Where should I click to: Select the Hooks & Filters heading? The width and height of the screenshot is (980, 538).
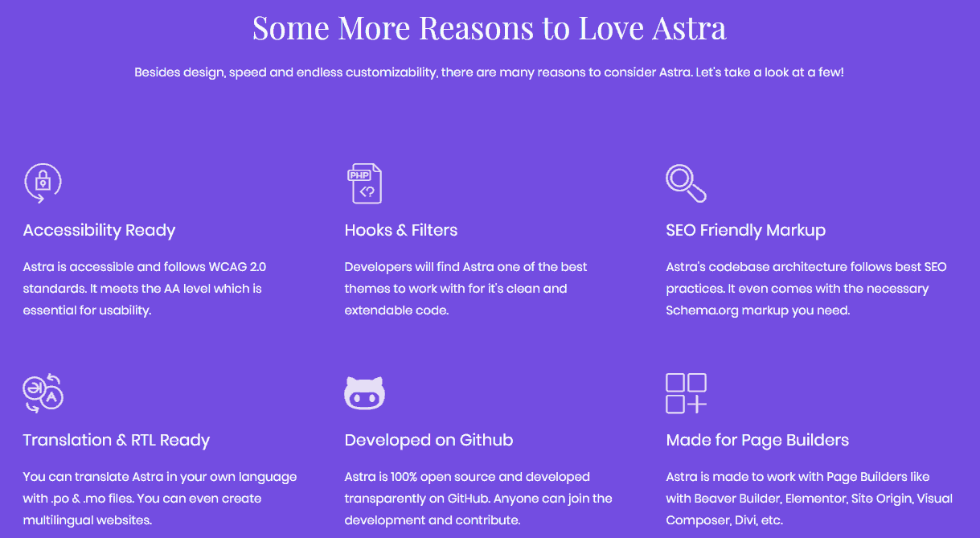pyautogui.click(x=400, y=230)
